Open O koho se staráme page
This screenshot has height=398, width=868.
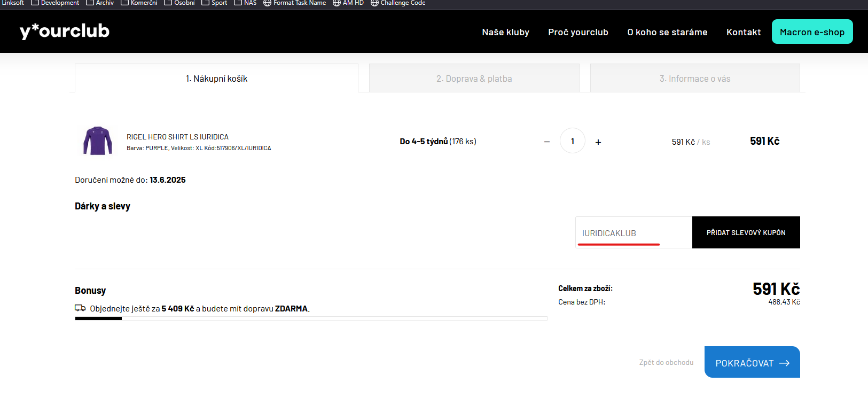[x=667, y=32]
